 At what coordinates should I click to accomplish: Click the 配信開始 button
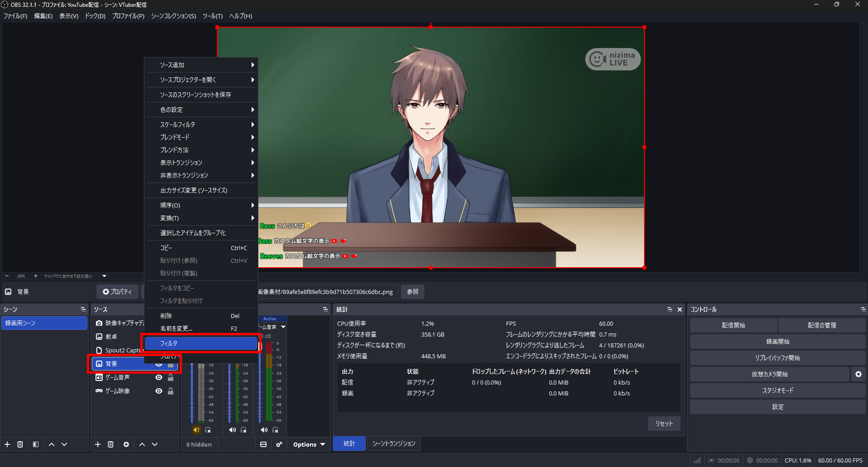point(734,325)
